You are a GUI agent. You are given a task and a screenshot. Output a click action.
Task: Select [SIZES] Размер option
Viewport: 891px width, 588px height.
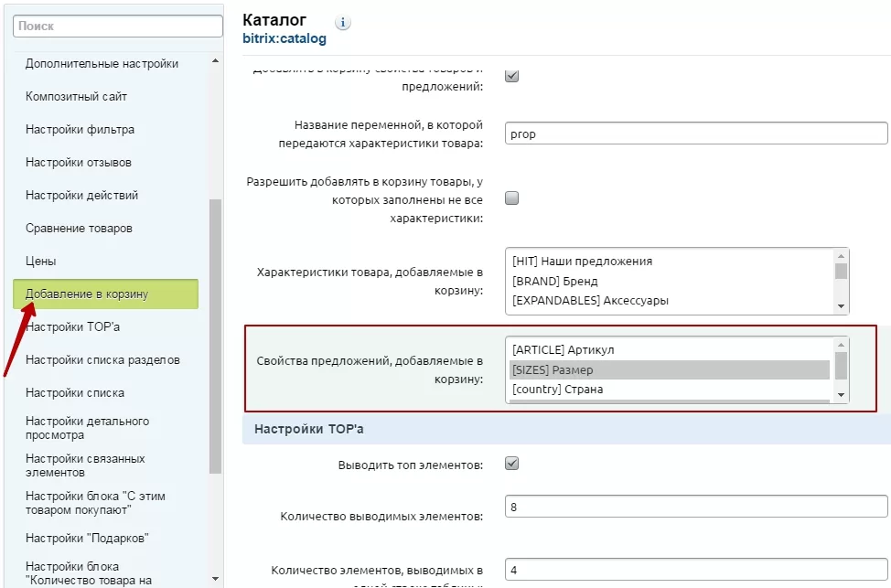(x=670, y=369)
